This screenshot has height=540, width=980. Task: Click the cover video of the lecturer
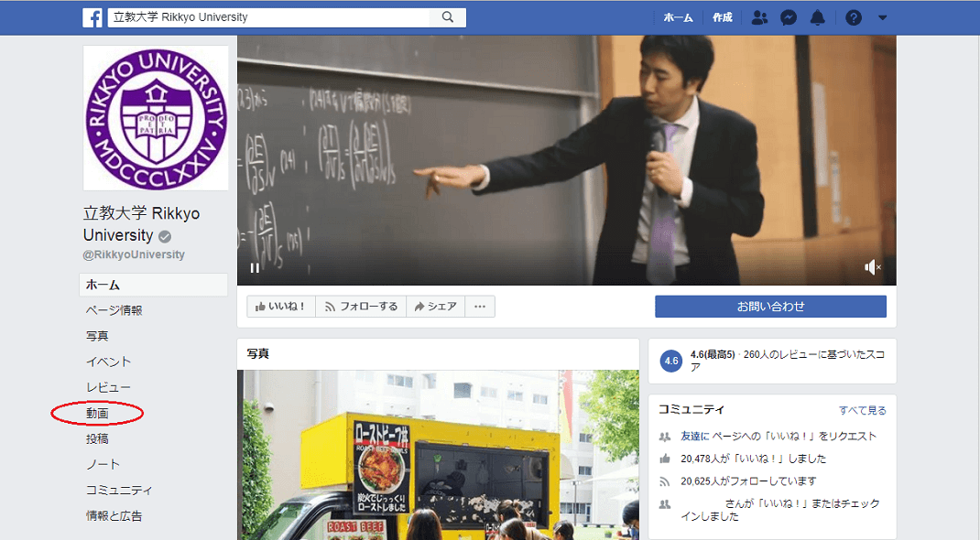[x=567, y=160]
